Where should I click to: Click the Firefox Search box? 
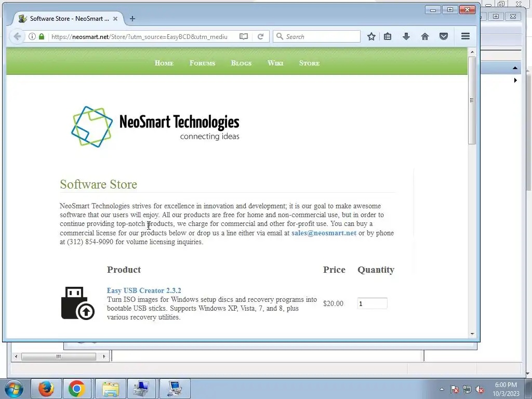pyautogui.click(x=316, y=36)
